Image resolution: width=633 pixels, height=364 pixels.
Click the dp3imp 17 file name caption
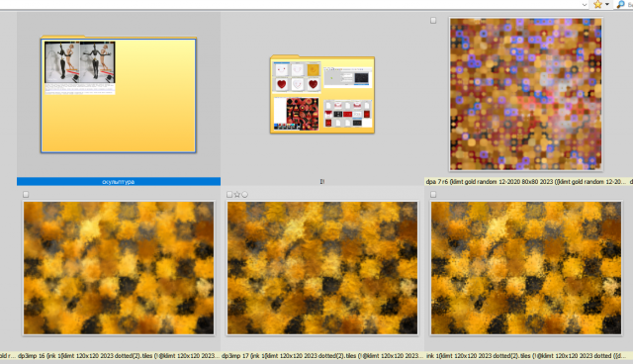[322, 356]
